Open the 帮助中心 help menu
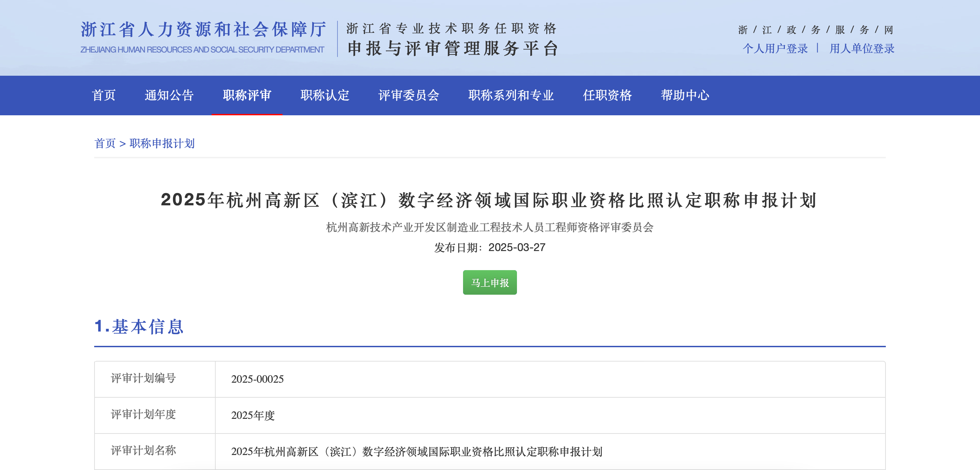The width and height of the screenshot is (980, 470). [x=685, y=95]
